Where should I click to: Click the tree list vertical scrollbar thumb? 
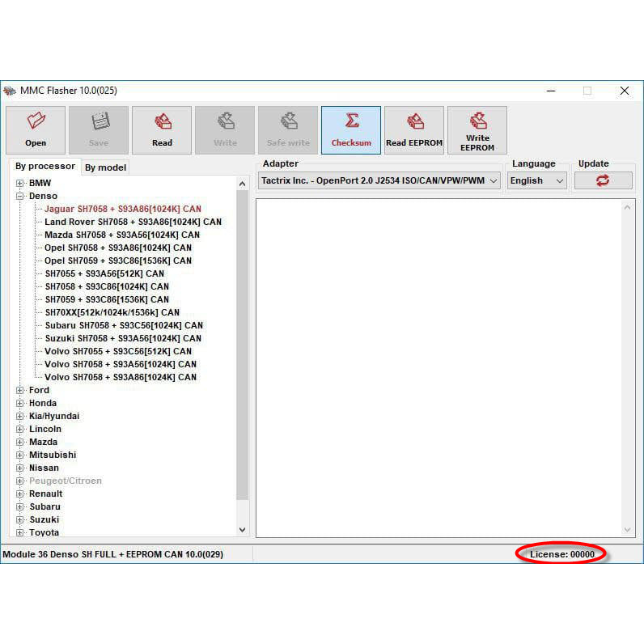[x=243, y=345]
